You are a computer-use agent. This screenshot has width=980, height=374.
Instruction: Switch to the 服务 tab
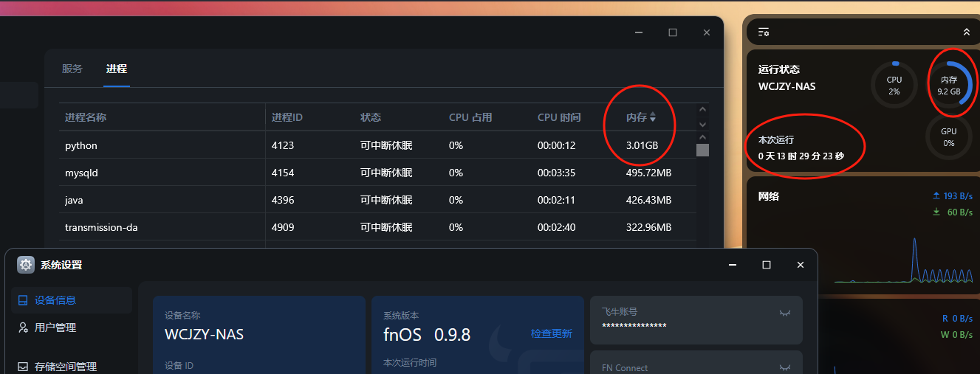tap(72, 69)
